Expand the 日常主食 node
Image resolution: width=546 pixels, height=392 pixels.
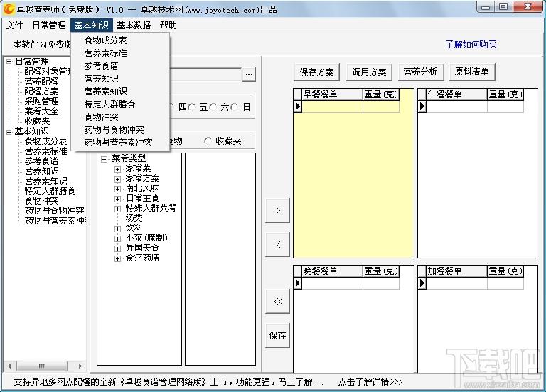(x=118, y=199)
